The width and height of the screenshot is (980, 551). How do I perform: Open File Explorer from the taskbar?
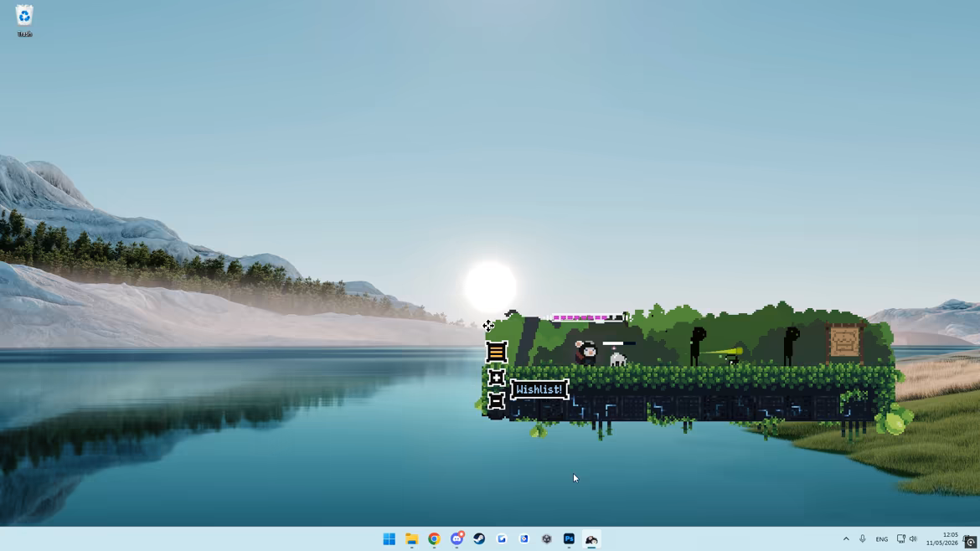click(412, 539)
